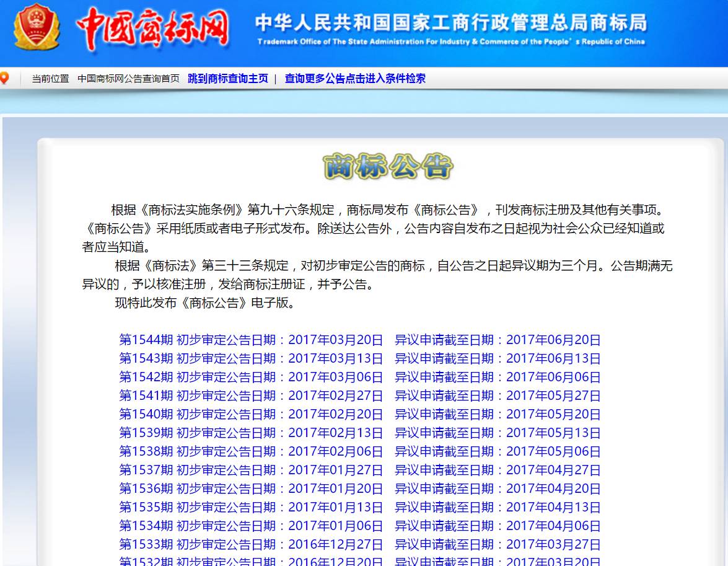Image resolution: width=728 pixels, height=566 pixels.
Task: Select issue 第1542期 dated 2017年03月06日
Action: (359, 377)
